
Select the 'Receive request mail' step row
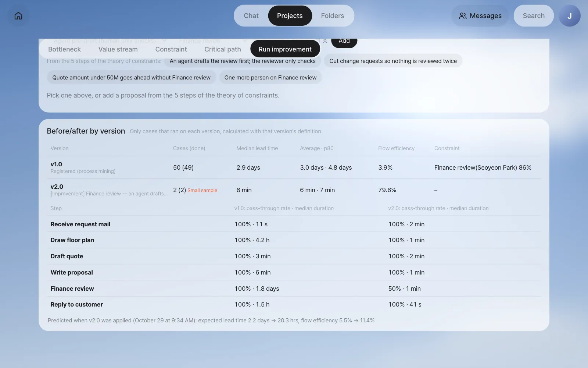click(294, 224)
